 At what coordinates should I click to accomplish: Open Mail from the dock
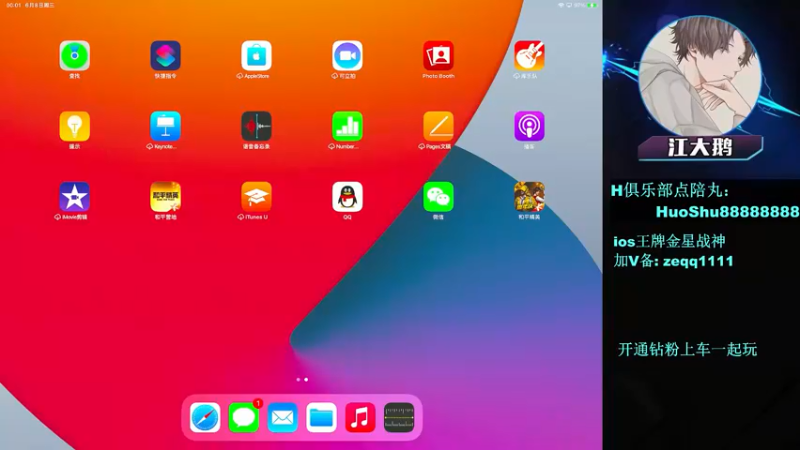(283, 417)
